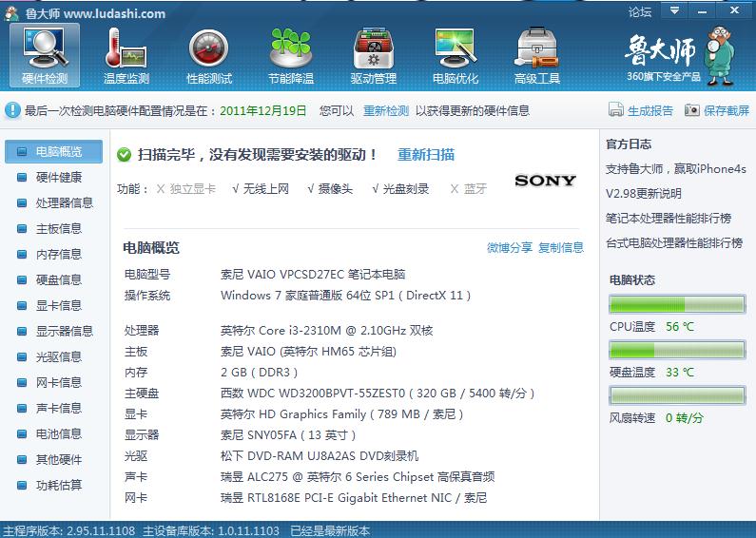Open the title bar dropdown menu arrow
The width and height of the screenshot is (756, 538).
tap(674, 10)
